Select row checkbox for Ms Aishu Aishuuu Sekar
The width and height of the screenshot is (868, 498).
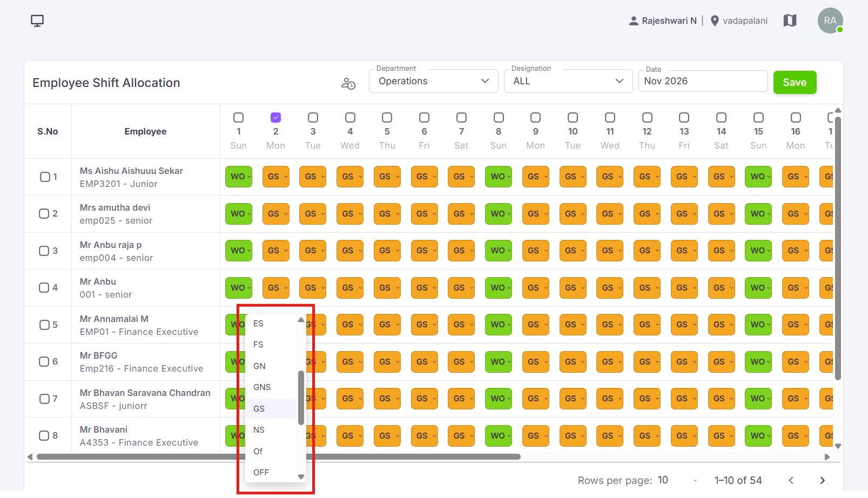[45, 177]
